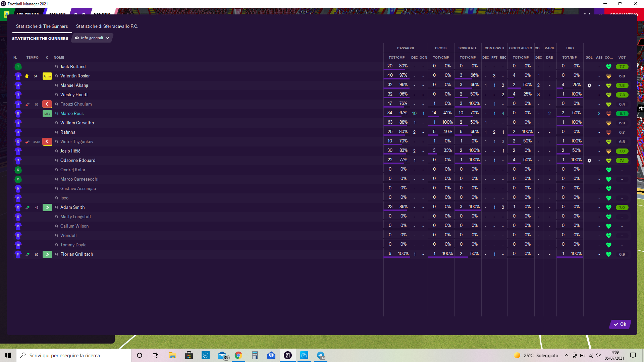The image size is (644, 362).
Task: Select the Isco substitute row
Action: pos(321,198)
